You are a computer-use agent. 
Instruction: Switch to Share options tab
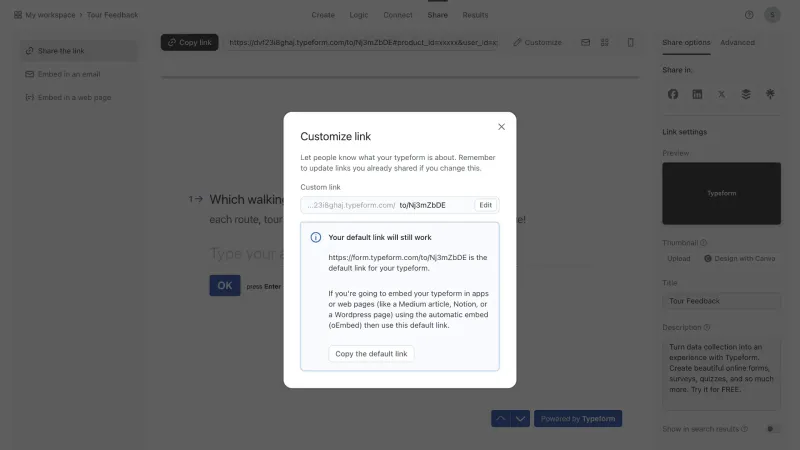(686, 42)
